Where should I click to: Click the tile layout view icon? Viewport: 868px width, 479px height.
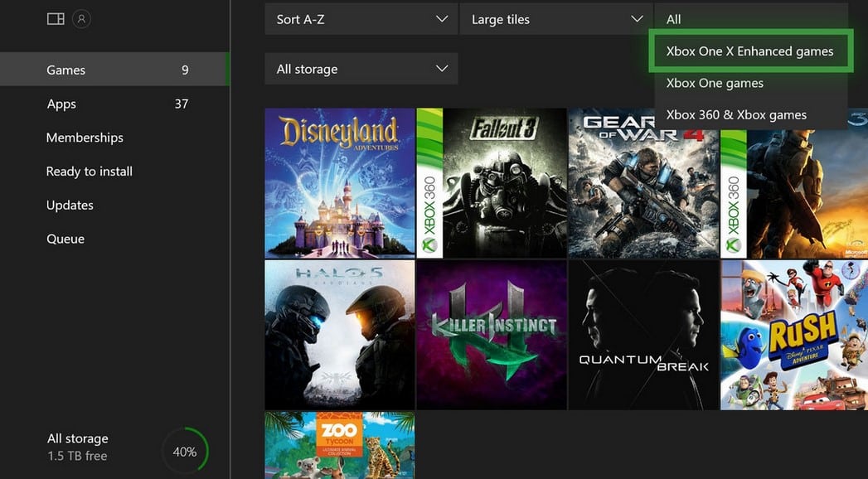point(55,17)
